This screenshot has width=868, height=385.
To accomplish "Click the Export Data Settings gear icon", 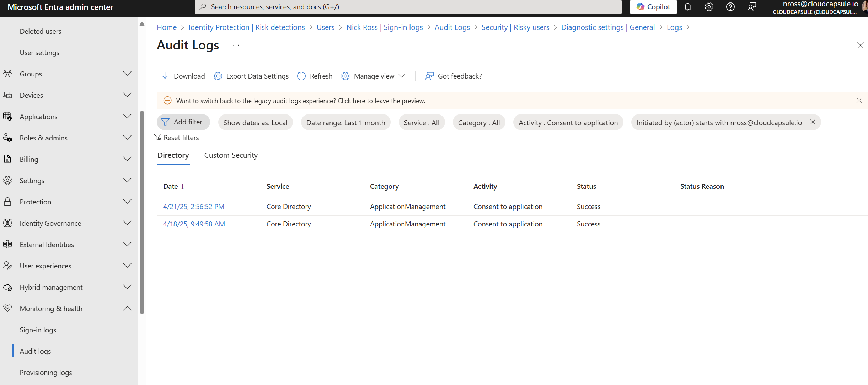I will (218, 76).
